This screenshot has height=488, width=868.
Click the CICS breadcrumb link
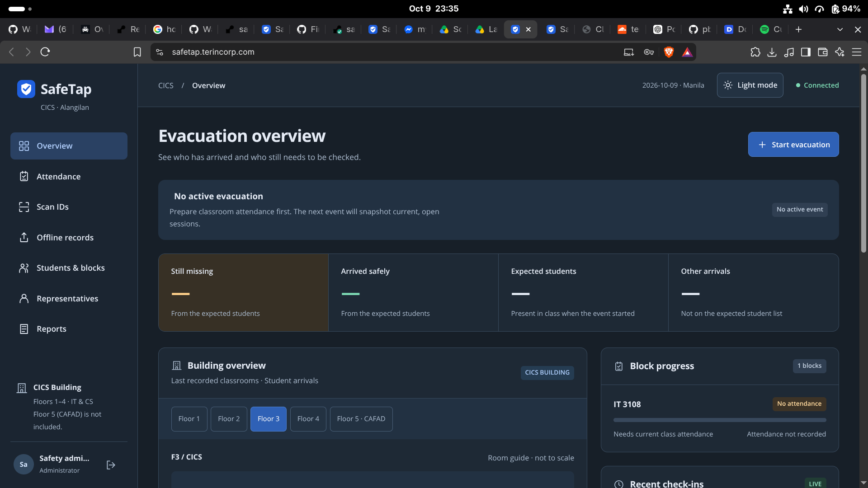tap(166, 85)
